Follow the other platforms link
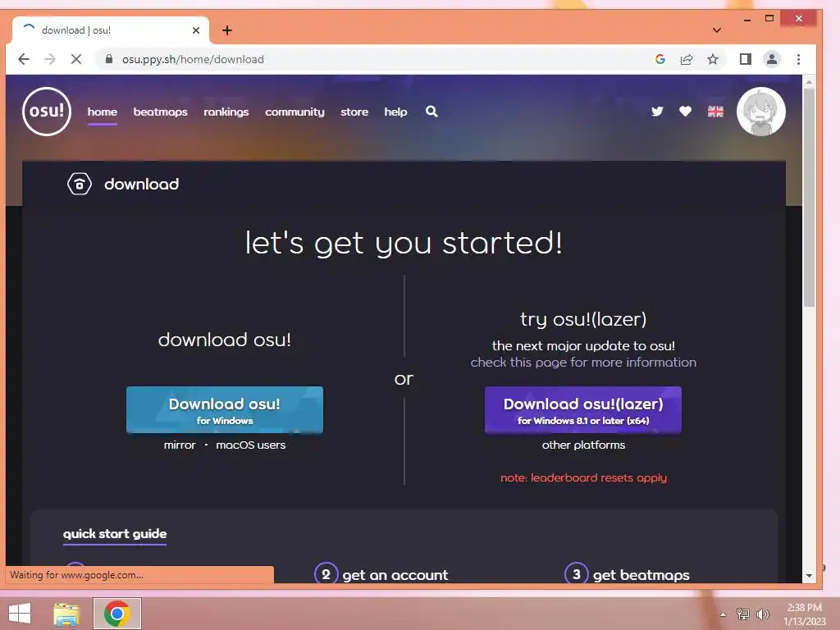The width and height of the screenshot is (840, 630). point(583,445)
